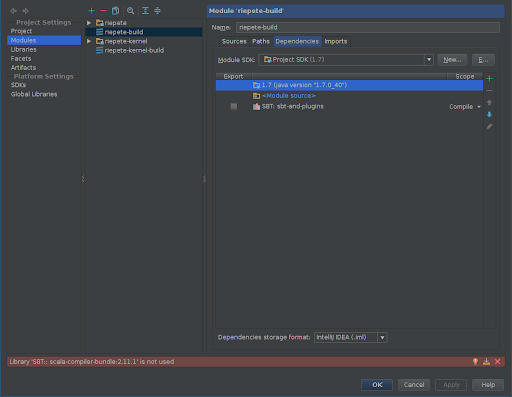The image size is (512, 397).
Task: Add a new module with green plus
Action: click(91, 11)
